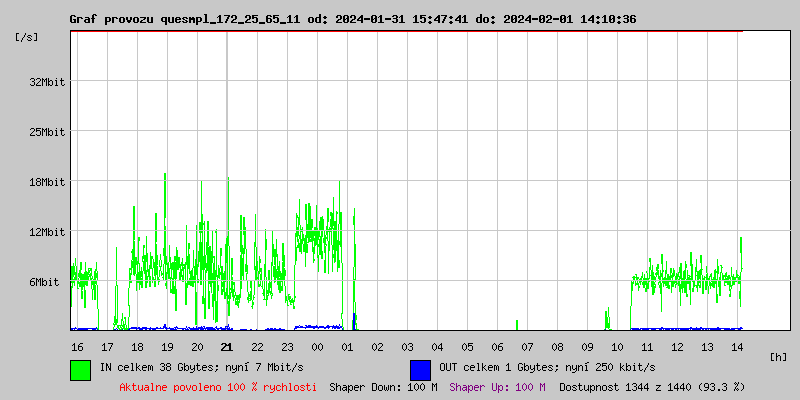Viewport: 800px width, 400px height.
Task: Click the green IN legend color swatch
Action: click(80, 369)
